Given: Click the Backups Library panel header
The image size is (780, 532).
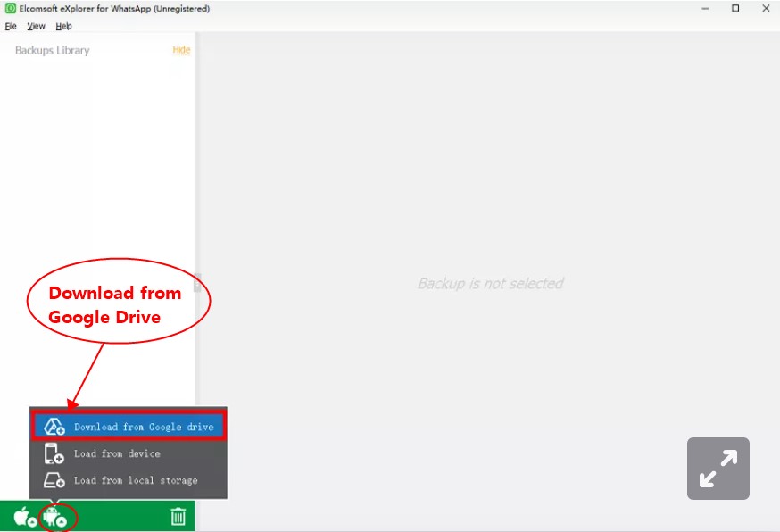Looking at the screenshot, I should (53, 51).
